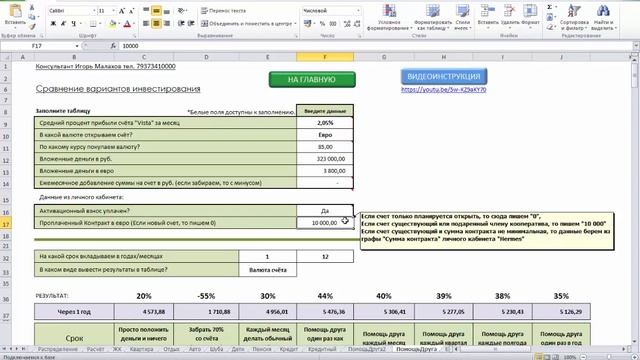
Task: Decrease indent in alignment group
Action: click(x=181, y=24)
